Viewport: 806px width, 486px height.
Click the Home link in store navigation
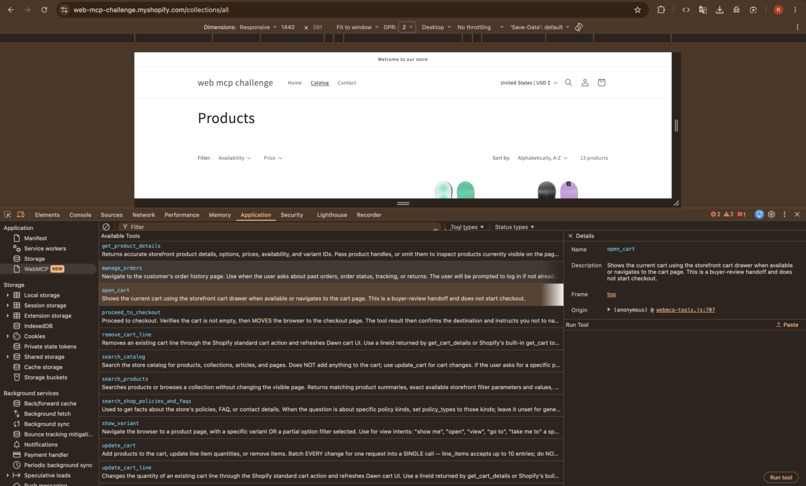[x=295, y=83]
